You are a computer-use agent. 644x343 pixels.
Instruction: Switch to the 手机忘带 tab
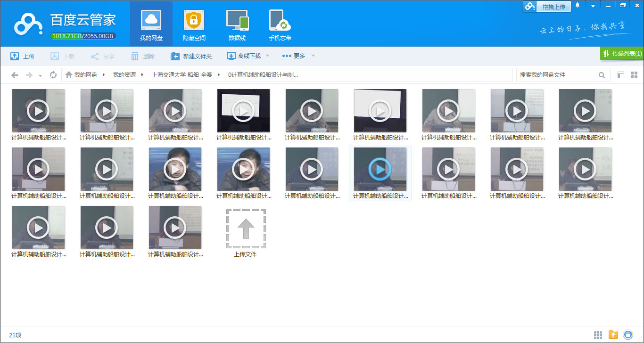tap(280, 24)
